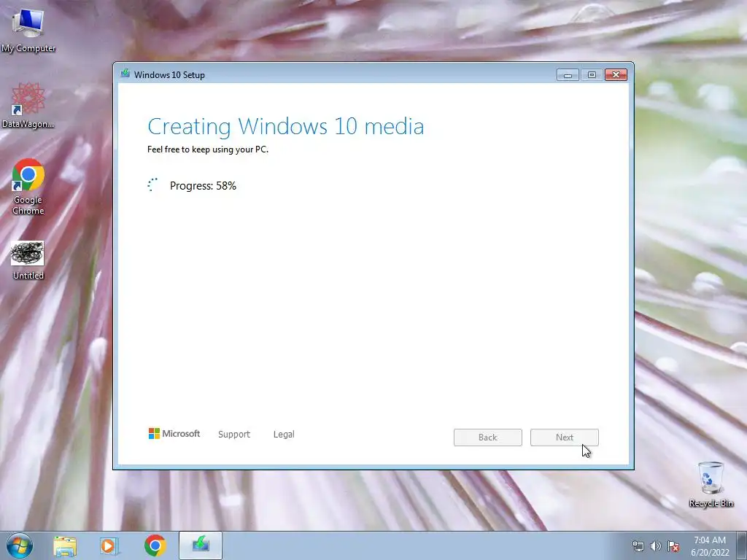Image resolution: width=747 pixels, height=560 pixels.
Task: Click the Creating Windows 10 media heading
Action: point(286,126)
